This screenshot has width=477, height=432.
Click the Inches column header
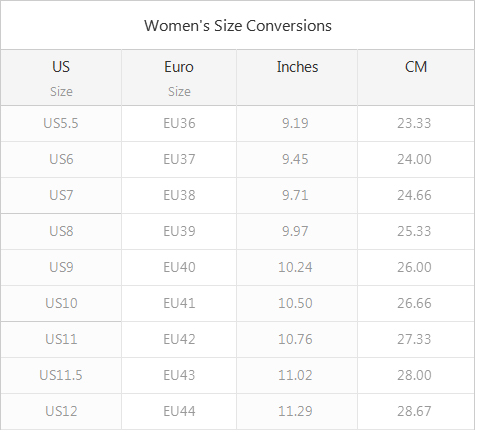(x=297, y=78)
